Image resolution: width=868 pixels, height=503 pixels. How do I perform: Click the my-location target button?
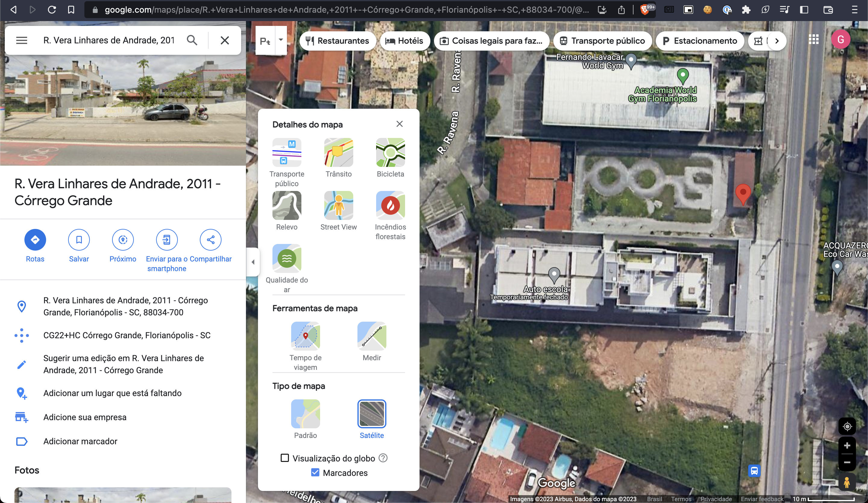847,426
